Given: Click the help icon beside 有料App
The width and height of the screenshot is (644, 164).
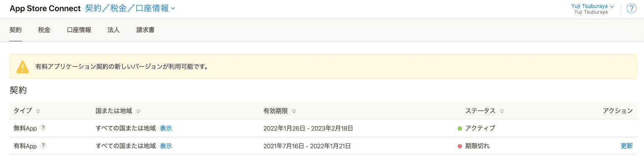Looking at the screenshot, I should pos(43,145).
